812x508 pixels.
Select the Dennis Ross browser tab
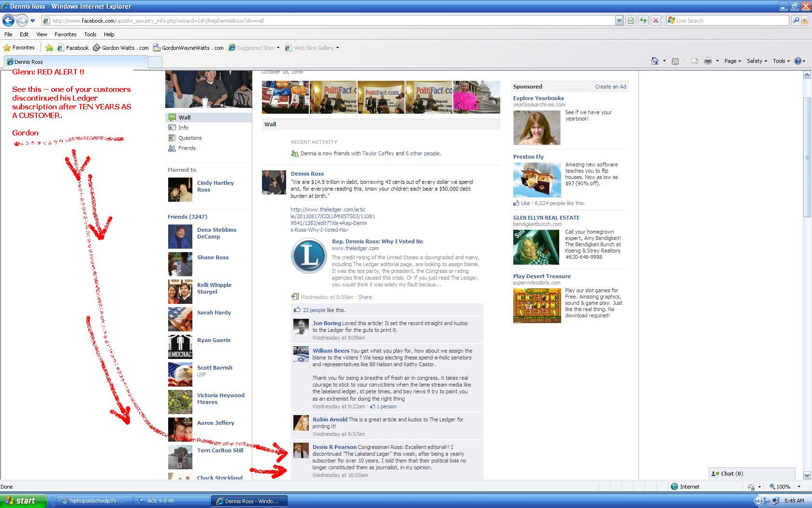(75, 62)
